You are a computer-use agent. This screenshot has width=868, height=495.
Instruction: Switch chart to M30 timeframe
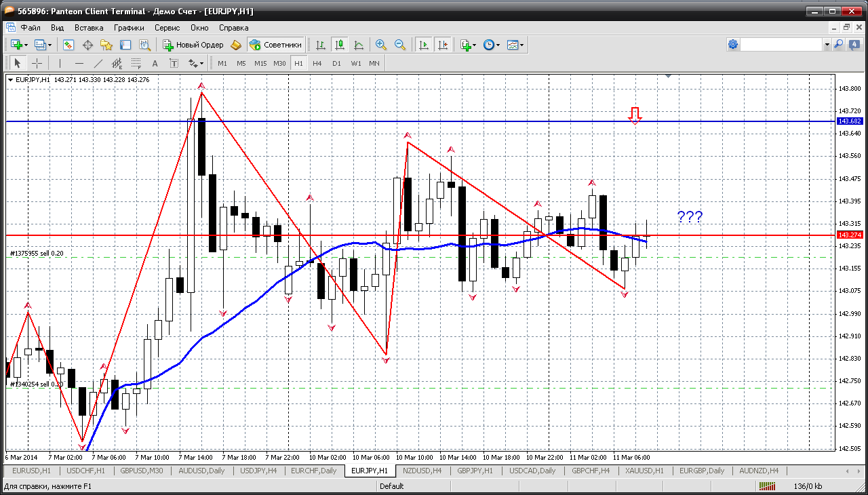(x=279, y=63)
